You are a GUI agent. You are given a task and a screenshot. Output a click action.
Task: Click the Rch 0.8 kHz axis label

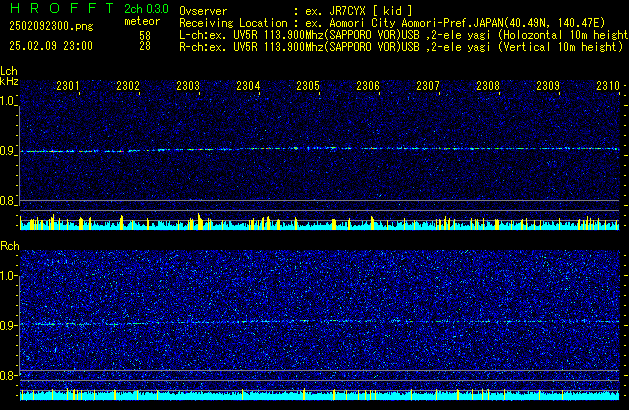(8, 375)
